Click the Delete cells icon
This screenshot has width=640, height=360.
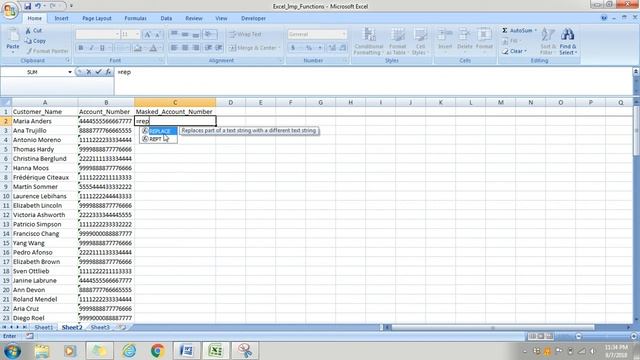pyautogui.click(x=464, y=34)
